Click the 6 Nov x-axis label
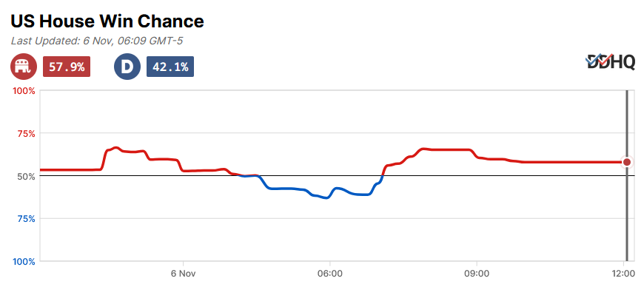The image size is (644, 284). (x=183, y=272)
